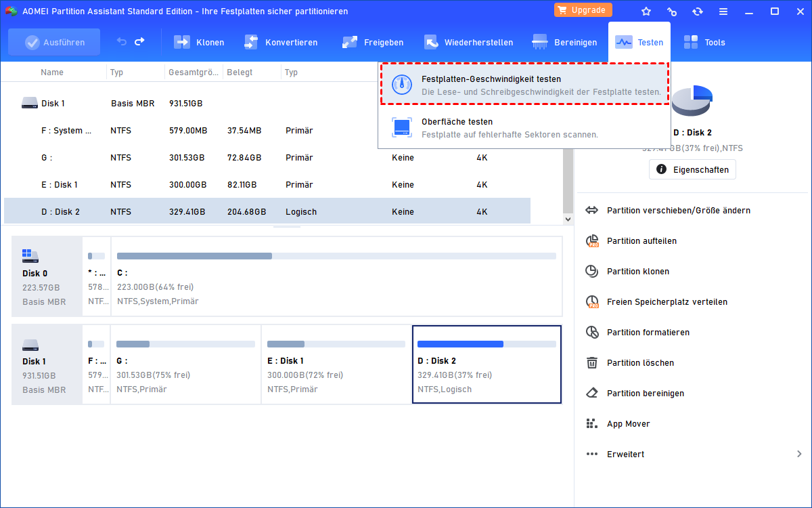Viewport: 812px width, 508px height.
Task: Click the App Mover icon
Action: point(592,424)
